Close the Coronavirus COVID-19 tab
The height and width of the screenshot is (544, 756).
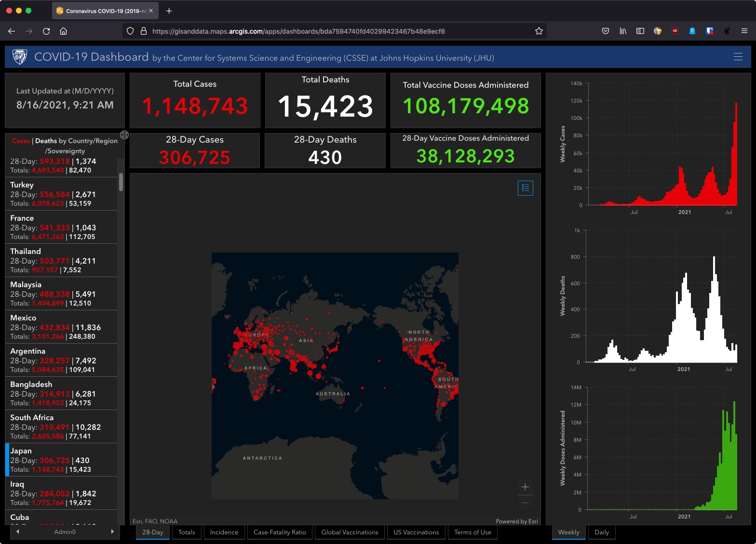coord(151,11)
